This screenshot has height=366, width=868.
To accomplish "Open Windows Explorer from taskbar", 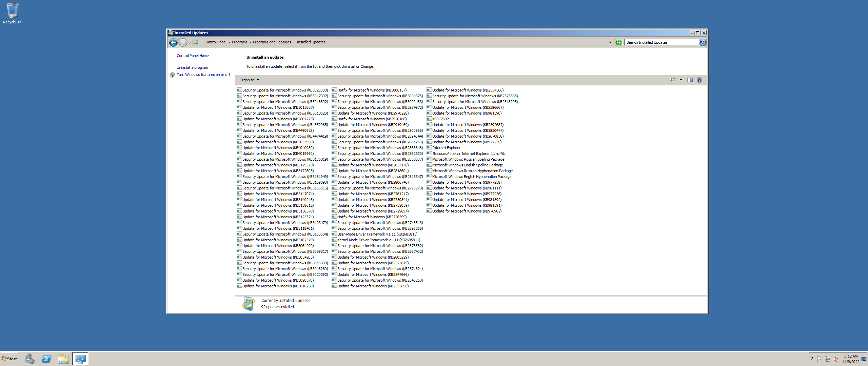I will [x=63, y=359].
